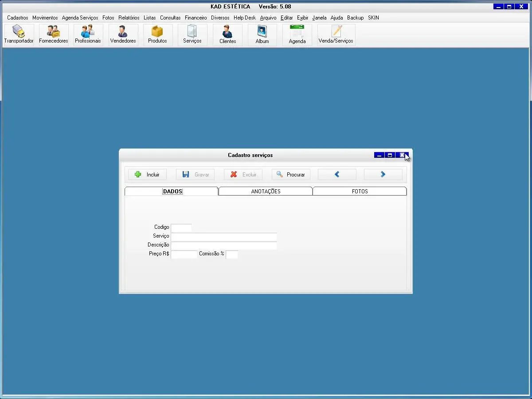The height and width of the screenshot is (399, 532).
Task: Open the Cadastros menu
Action: coord(17,18)
